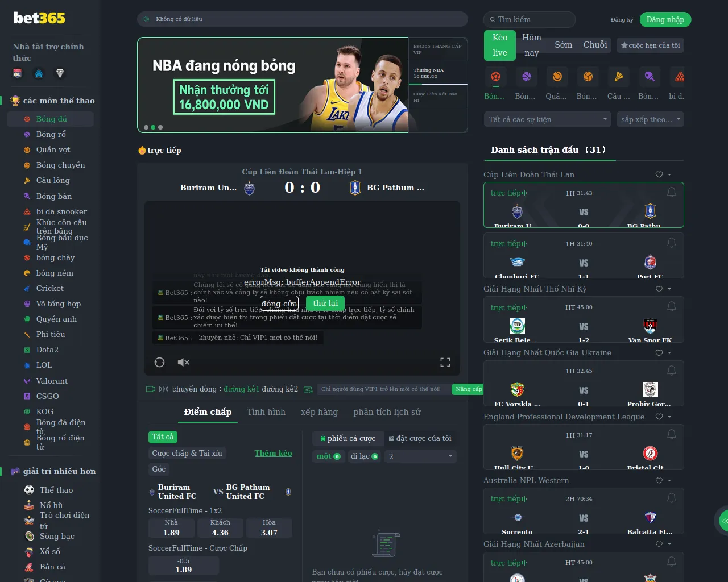
Task: Select the 'một' single bet option
Action: click(328, 456)
